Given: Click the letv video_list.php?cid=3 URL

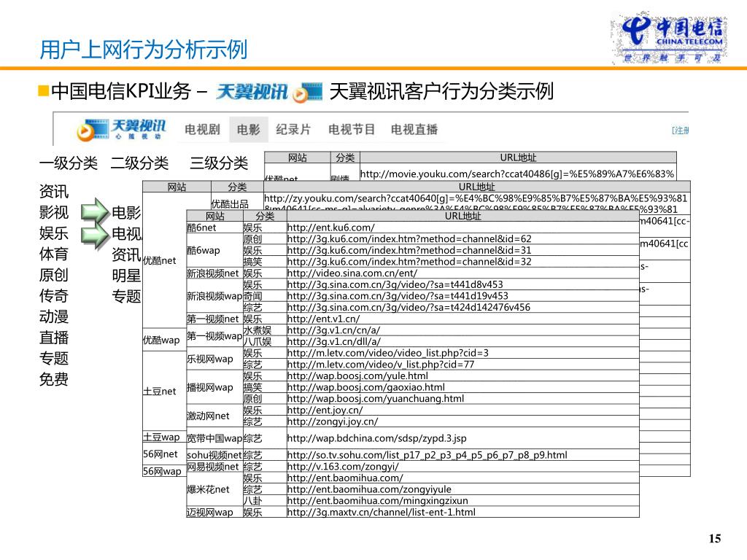Looking at the screenshot, I should pyautogui.click(x=388, y=354).
